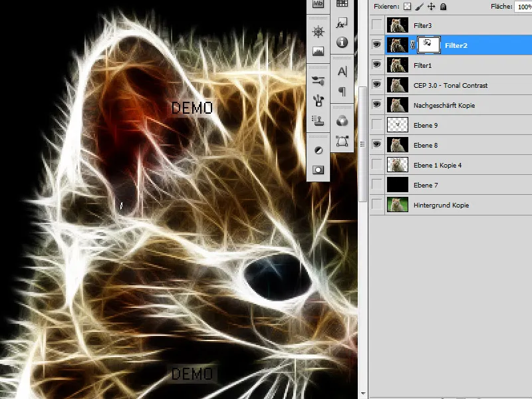The width and height of the screenshot is (532, 399).
Task: Click the Filter3 layer thumbnail
Action: pos(397,25)
